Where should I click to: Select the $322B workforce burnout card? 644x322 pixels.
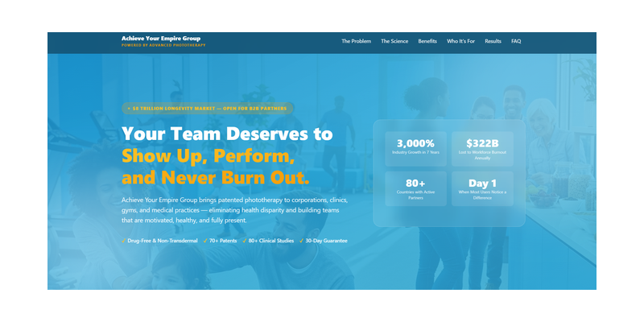(x=482, y=149)
